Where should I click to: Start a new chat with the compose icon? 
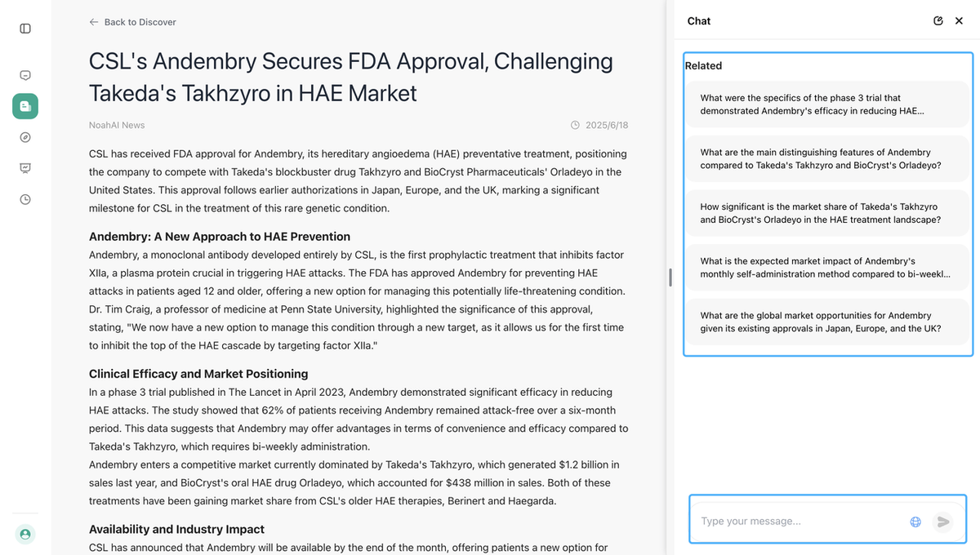(938, 20)
